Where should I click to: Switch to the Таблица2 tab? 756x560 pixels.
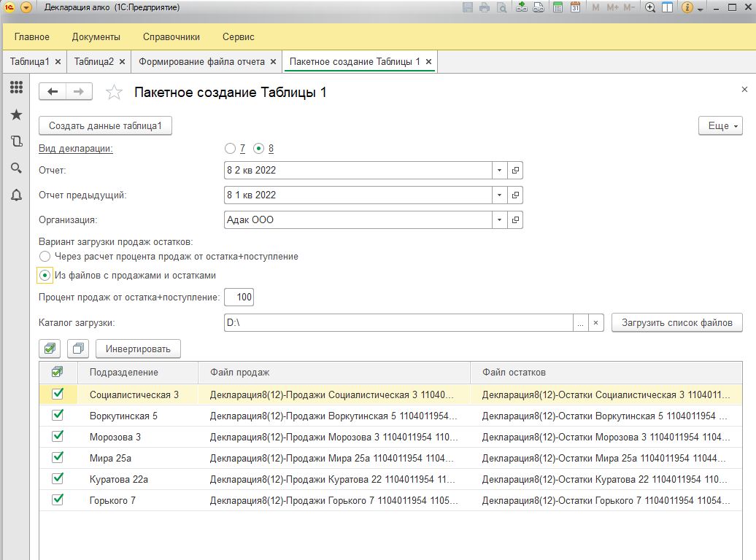[x=94, y=62]
